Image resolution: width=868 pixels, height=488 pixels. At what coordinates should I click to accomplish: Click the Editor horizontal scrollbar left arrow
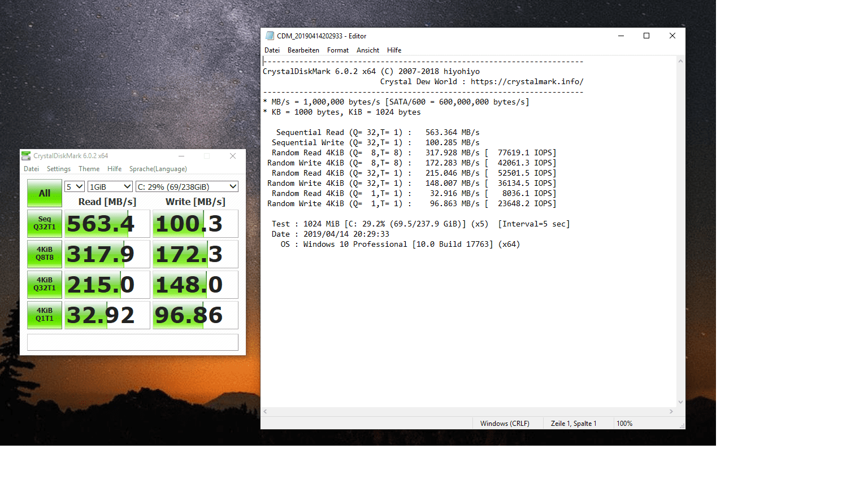coord(266,412)
